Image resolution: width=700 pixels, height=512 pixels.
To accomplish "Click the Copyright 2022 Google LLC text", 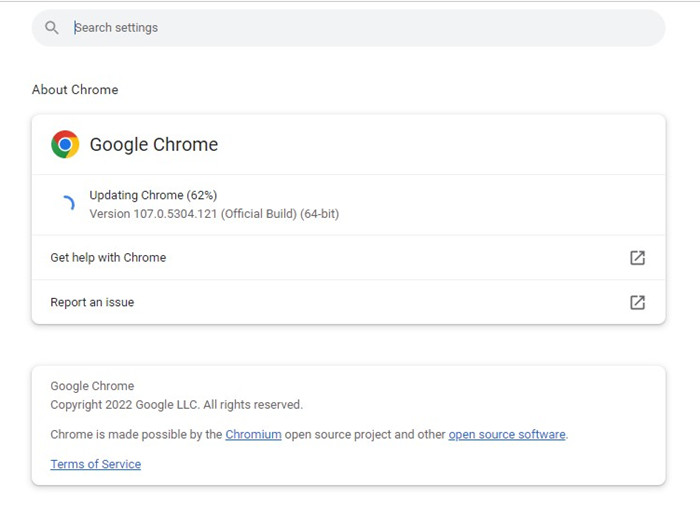I will tap(176, 404).
